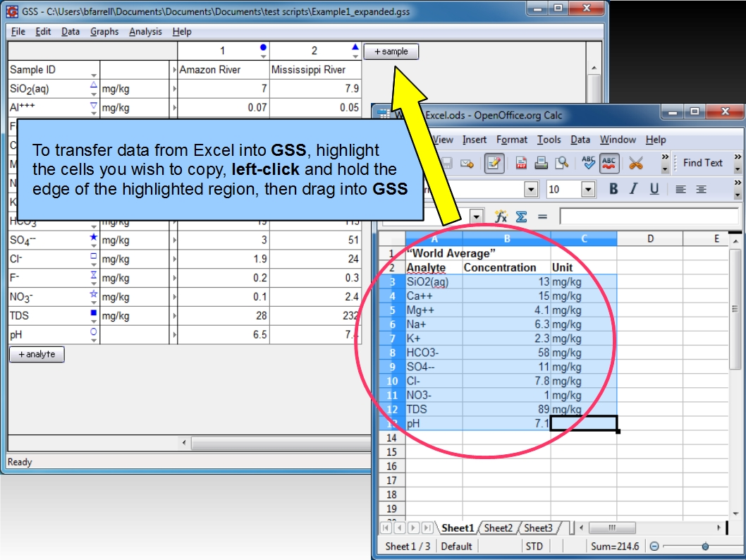
Task: Click the square symbol in Cl- row
Action: pyautogui.click(x=93, y=256)
